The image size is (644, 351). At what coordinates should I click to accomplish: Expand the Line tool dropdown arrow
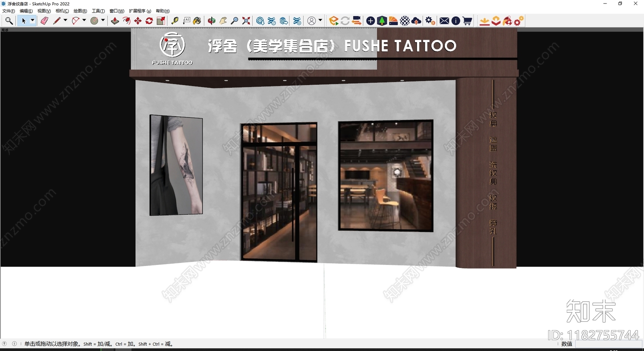click(x=65, y=21)
